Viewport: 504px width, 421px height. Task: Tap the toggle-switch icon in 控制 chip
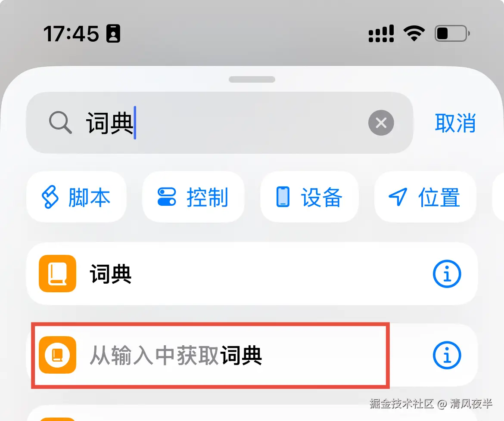point(167,197)
